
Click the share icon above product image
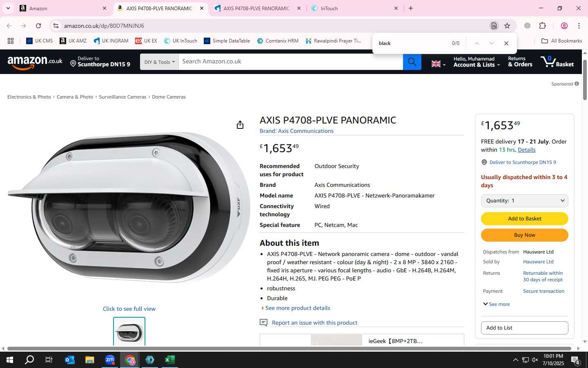point(240,125)
